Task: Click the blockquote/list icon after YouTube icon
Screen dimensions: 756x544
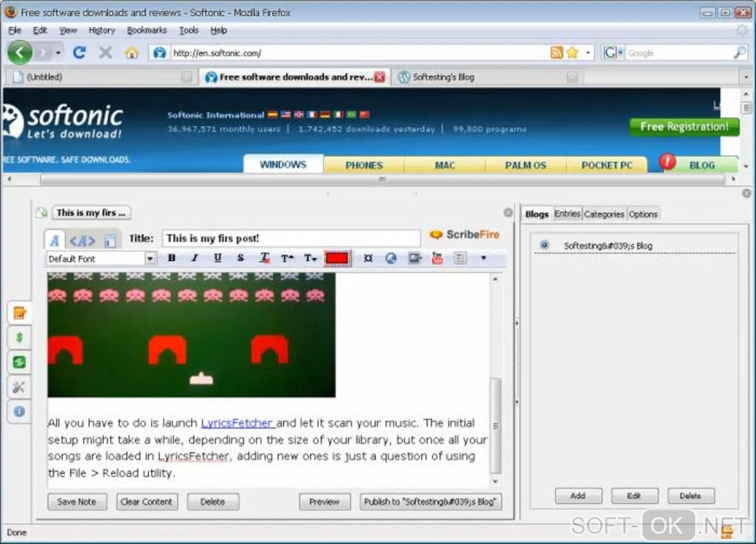Action: (x=460, y=258)
